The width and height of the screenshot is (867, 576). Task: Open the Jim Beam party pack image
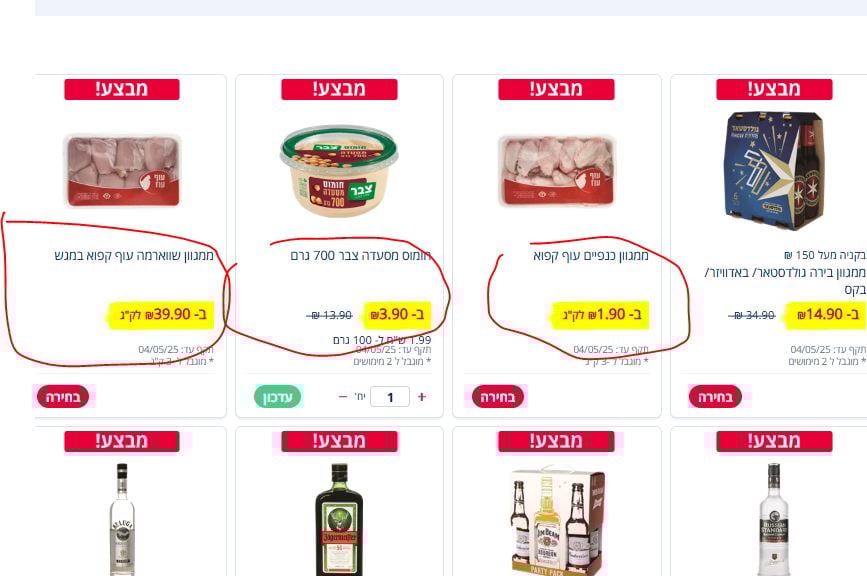point(556,522)
